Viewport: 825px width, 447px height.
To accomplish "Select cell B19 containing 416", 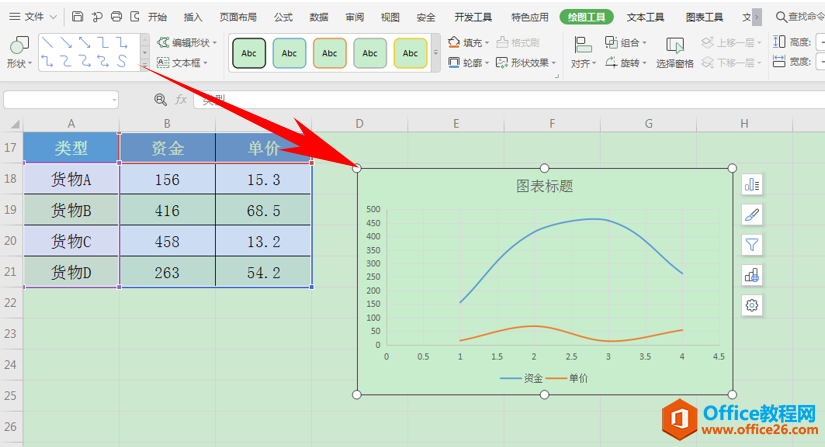I will (x=167, y=210).
